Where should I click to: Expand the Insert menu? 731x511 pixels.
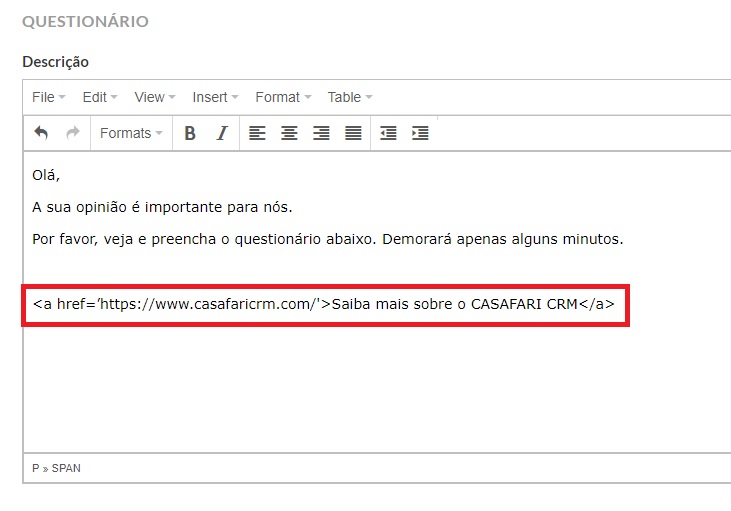click(x=215, y=97)
